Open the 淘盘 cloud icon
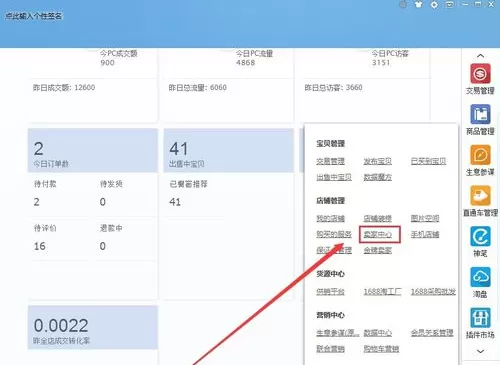 coord(480,277)
